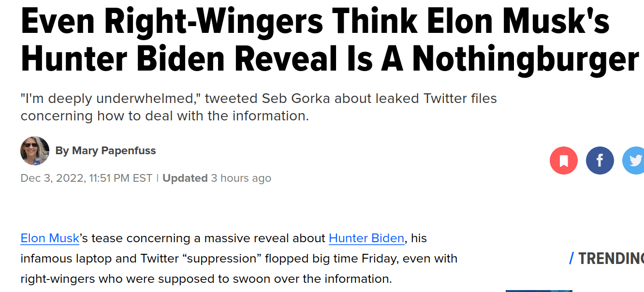Viewport: 644px width, 292px height.
Task: Click the paragraph line ending "swoon over the information"
Action: point(206,279)
